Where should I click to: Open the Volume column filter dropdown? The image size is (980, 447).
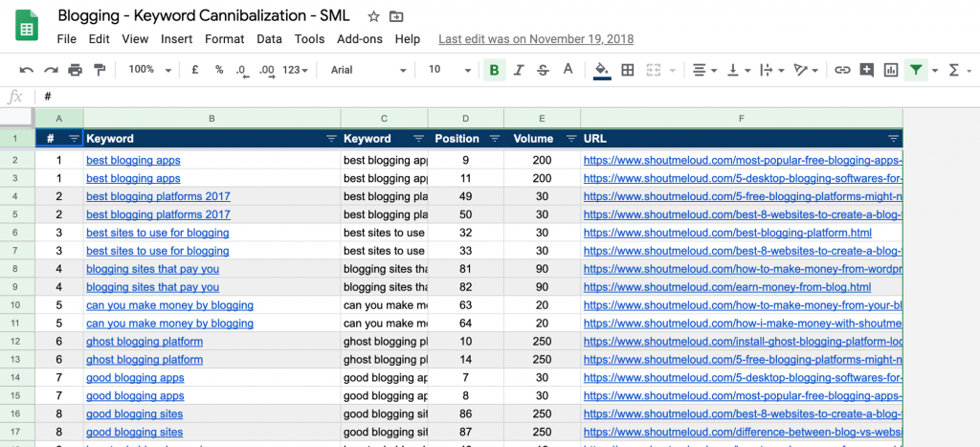[570, 139]
